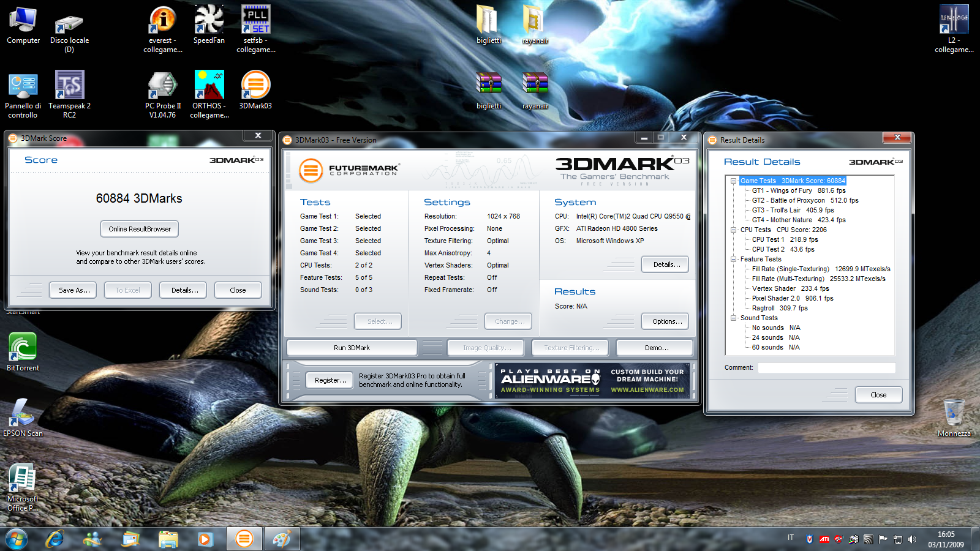Collapse CPU Tests tree node
Screen dimensions: 980x551
[733, 230]
